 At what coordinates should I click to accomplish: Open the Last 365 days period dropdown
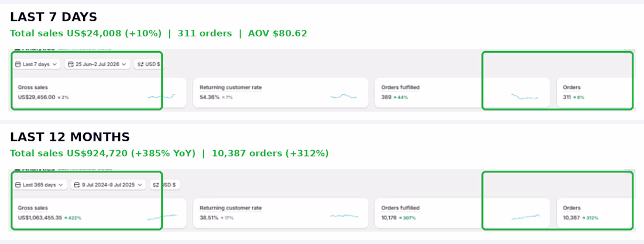[x=39, y=185]
